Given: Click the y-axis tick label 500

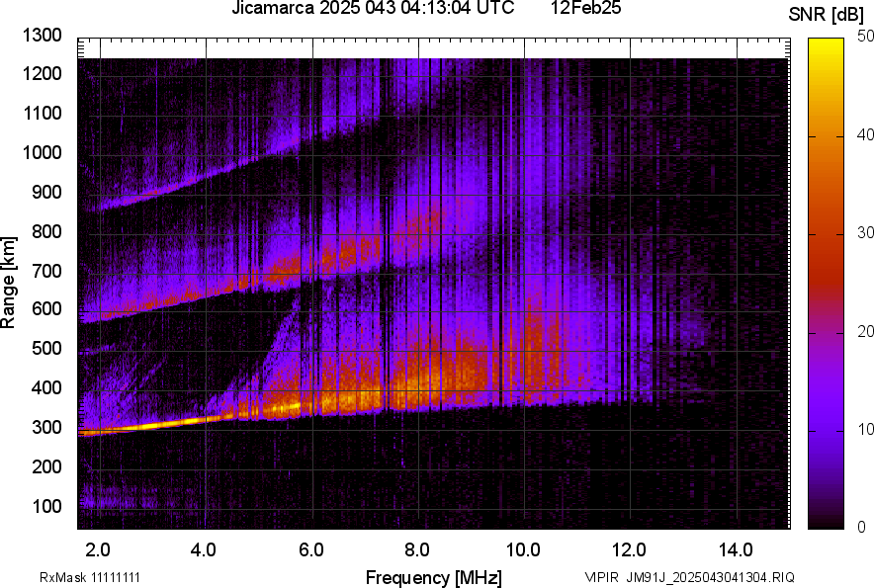Looking at the screenshot, I should (x=46, y=348).
